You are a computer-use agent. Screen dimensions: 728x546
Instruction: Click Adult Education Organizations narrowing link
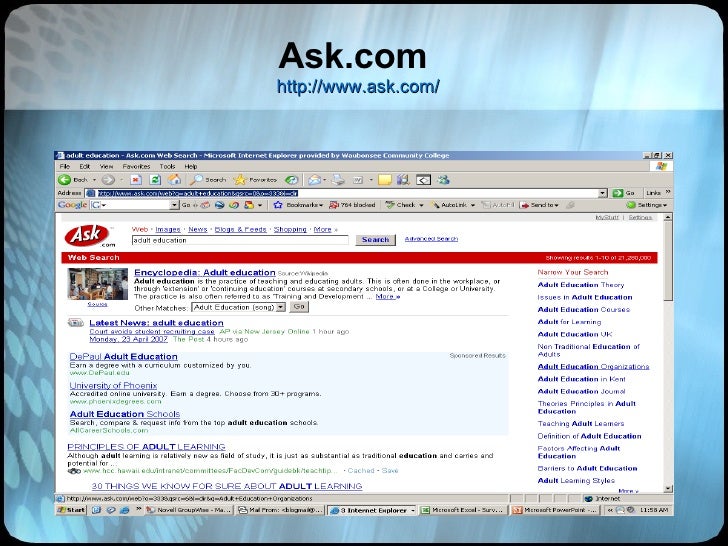[x=593, y=366]
